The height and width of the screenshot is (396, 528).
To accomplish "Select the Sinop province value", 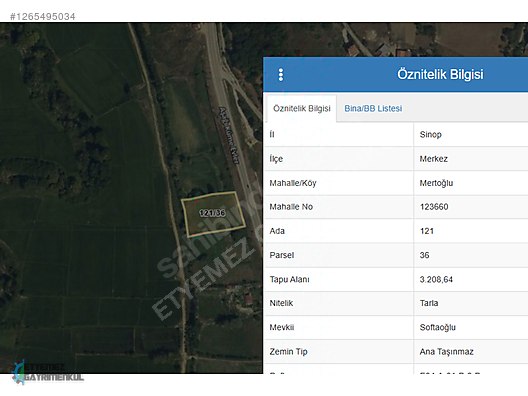I will click(430, 135).
